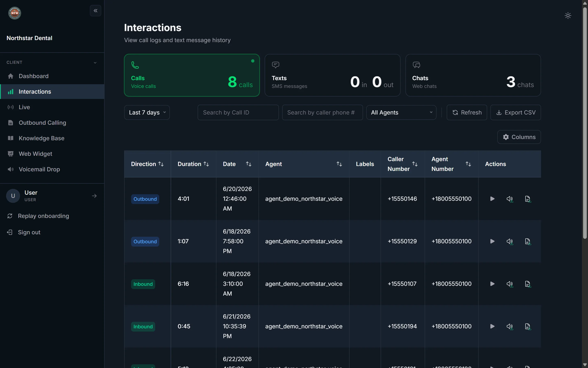Go to the Live page

tap(52, 107)
